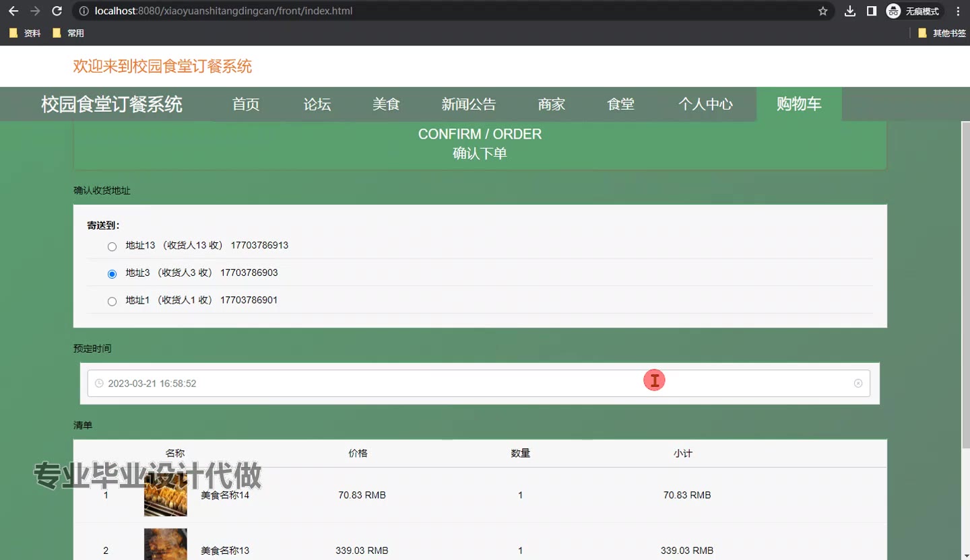Select address 地址13 radio button

[112, 247]
